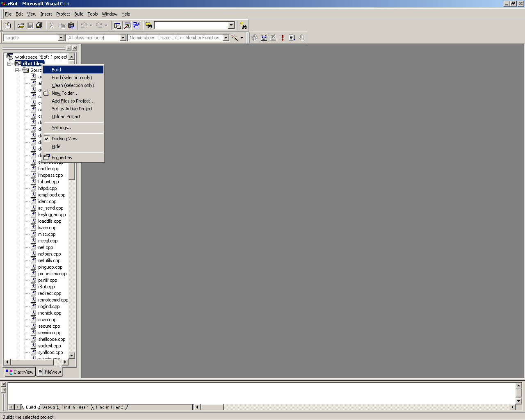
Task: Choose Build from the context menu
Action: 73,70
